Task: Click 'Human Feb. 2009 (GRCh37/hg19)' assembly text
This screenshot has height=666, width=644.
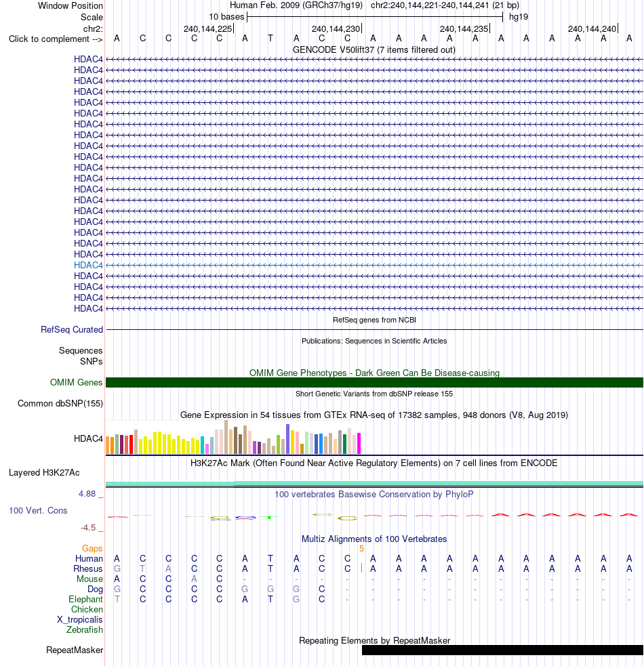Action: [296, 5]
